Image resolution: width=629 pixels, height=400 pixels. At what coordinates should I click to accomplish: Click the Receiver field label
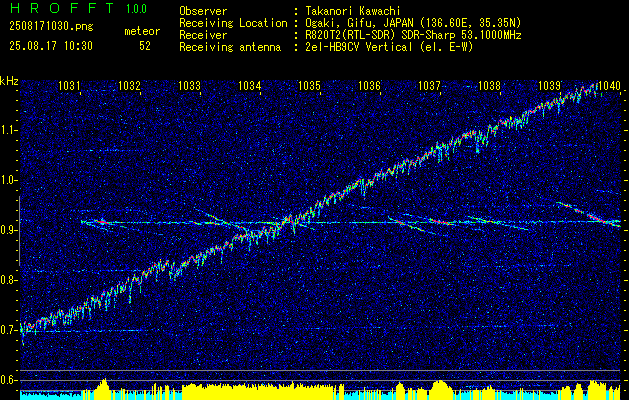tap(203, 35)
